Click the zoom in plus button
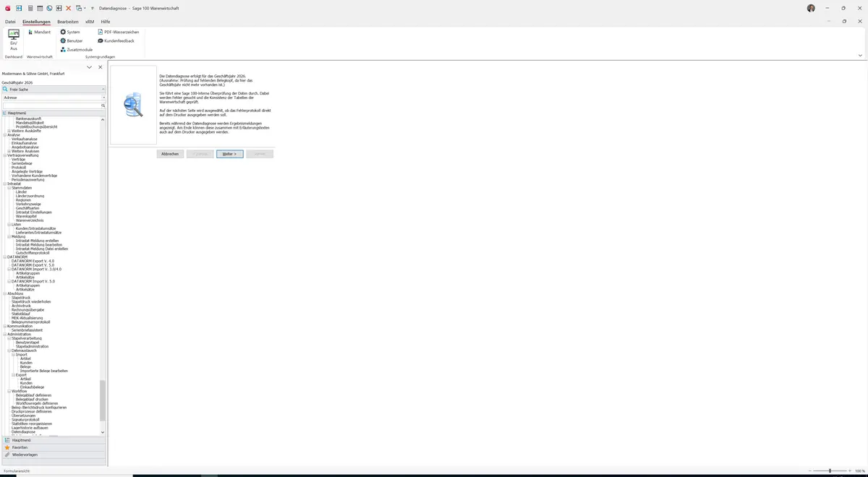Image resolution: width=868 pixels, height=477 pixels. pos(849,470)
